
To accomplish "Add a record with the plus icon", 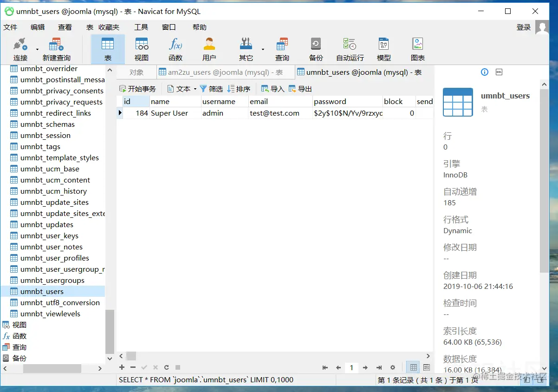I will 122,367.
